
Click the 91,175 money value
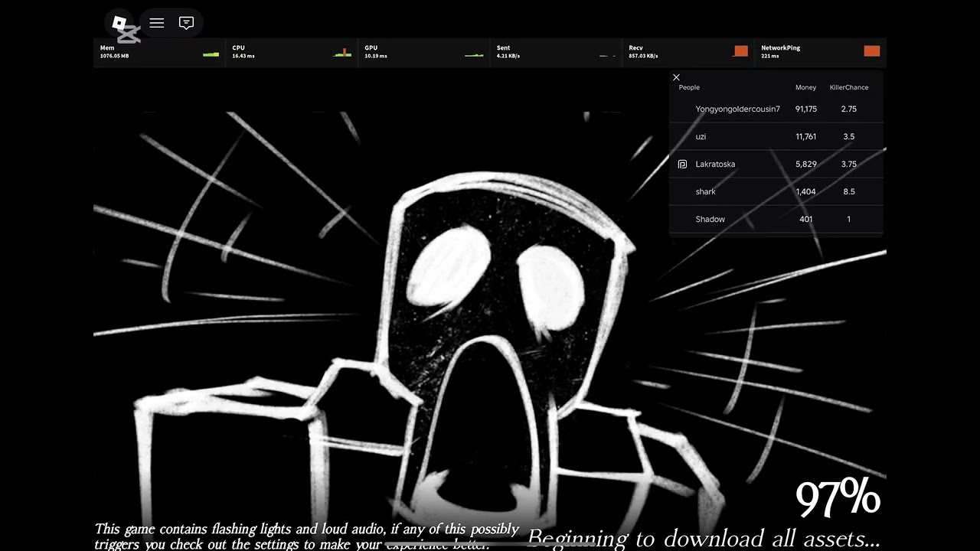(x=805, y=109)
